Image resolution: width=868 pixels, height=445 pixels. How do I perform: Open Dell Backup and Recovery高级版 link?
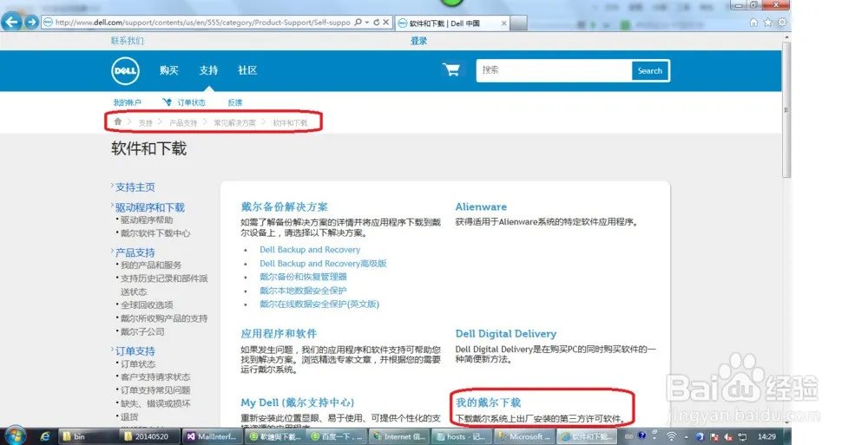[323, 264]
